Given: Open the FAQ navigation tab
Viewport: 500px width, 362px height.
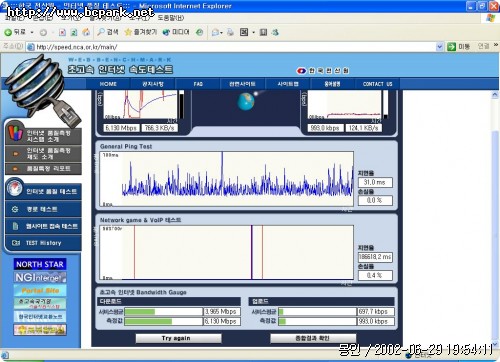Looking at the screenshot, I should coord(198,84).
